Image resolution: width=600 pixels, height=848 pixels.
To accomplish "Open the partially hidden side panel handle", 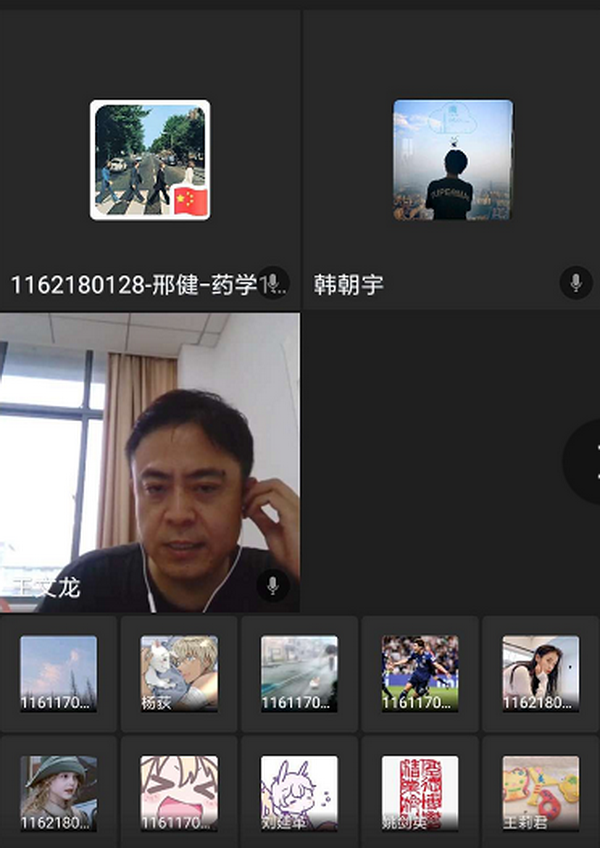I will click(x=587, y=461).
